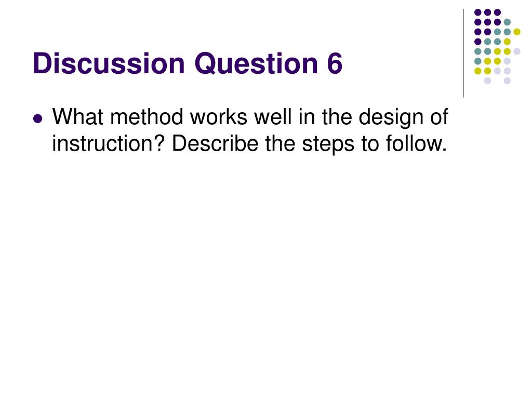This screenshot has height=399, width=532.
Task: Click the word "follow." ending the sentence
Action: tap(416, 143)
